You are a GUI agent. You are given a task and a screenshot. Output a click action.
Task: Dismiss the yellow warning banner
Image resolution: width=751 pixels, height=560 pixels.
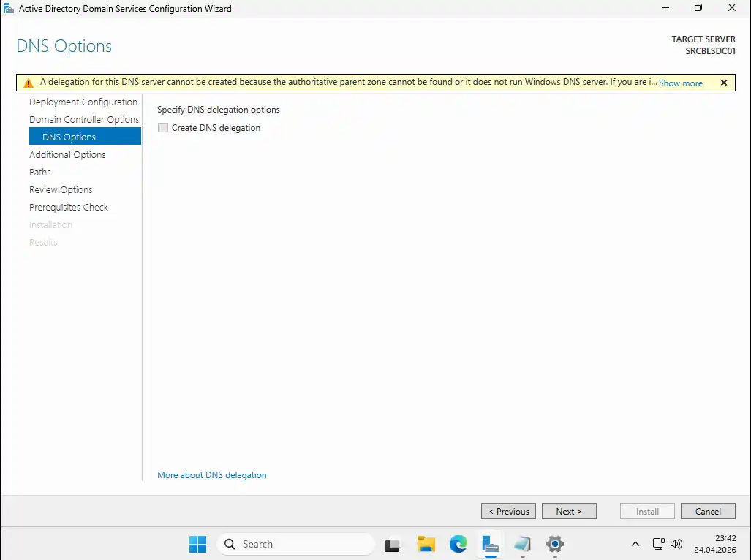pyautogui.click(x=724, y=83)
